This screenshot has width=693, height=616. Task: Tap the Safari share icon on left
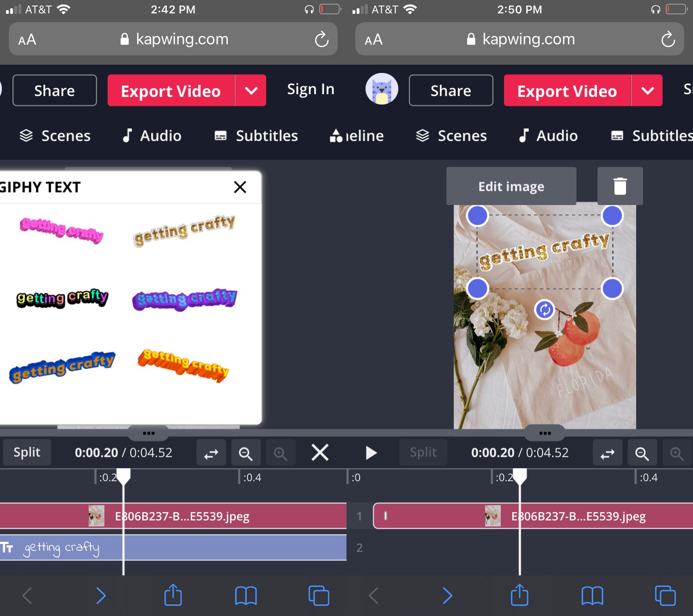point(173,595)
